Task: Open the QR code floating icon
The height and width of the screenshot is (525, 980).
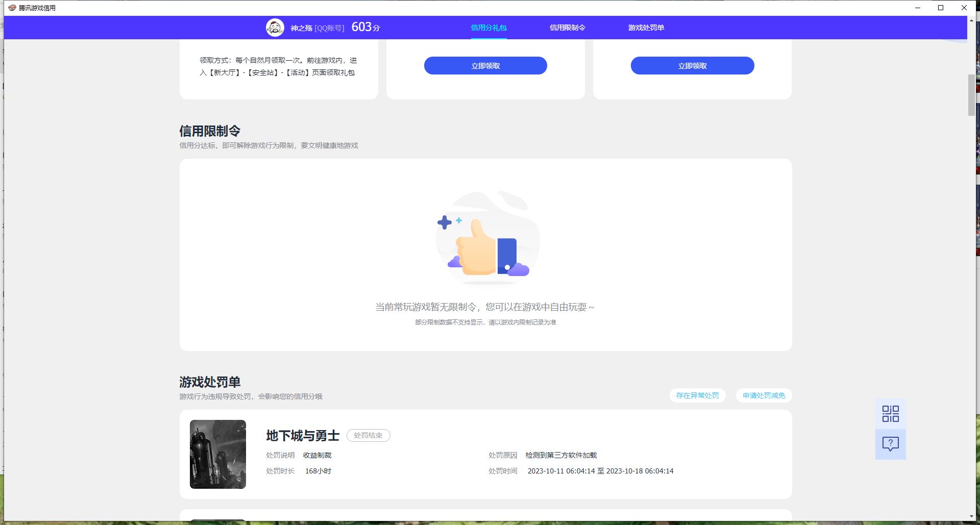Action: (x=890, y=414)
